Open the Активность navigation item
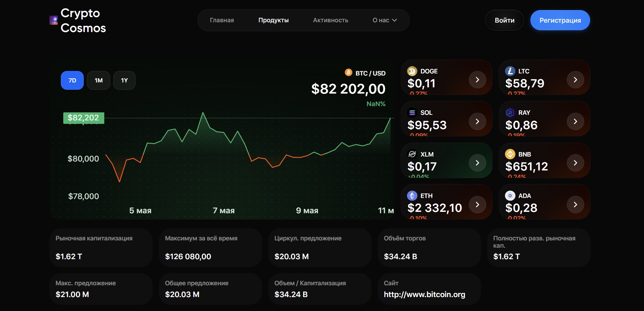This screenshot has width=644, height=311. [x=331, y=20]
